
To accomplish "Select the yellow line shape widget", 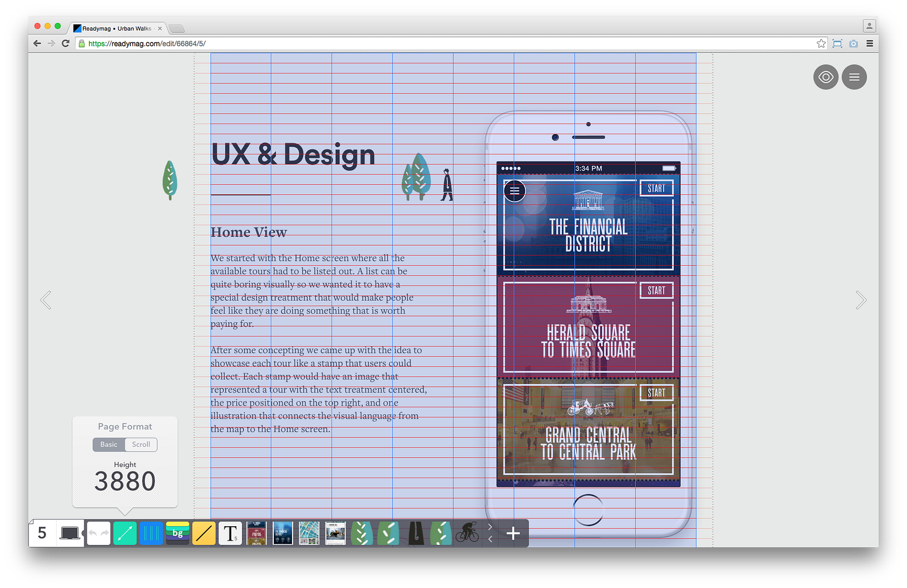I will click(204, 533).
